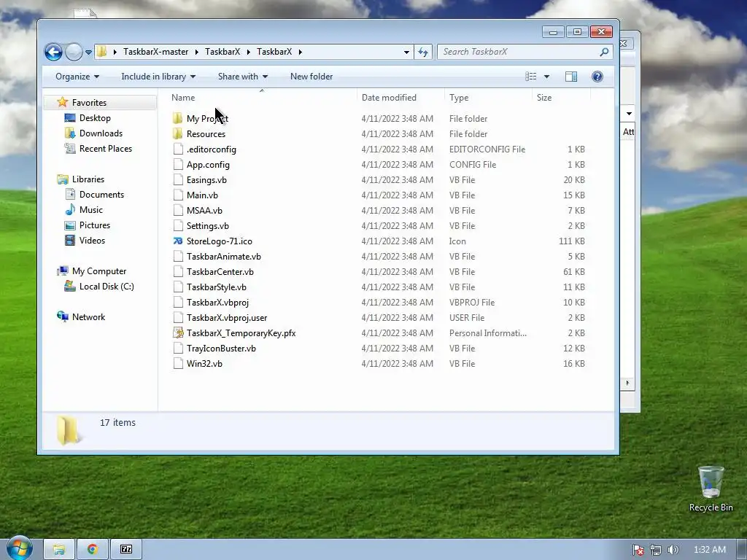Select the StoreLogo-71.ico icon
The width and height of the screenshot is (747, 560).
tap(178, 241)
